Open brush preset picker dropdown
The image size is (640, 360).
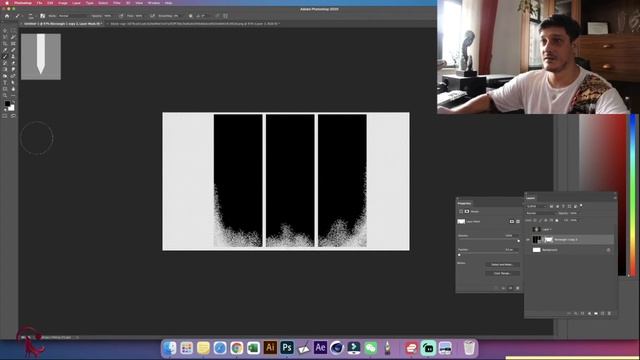[30, 16]
